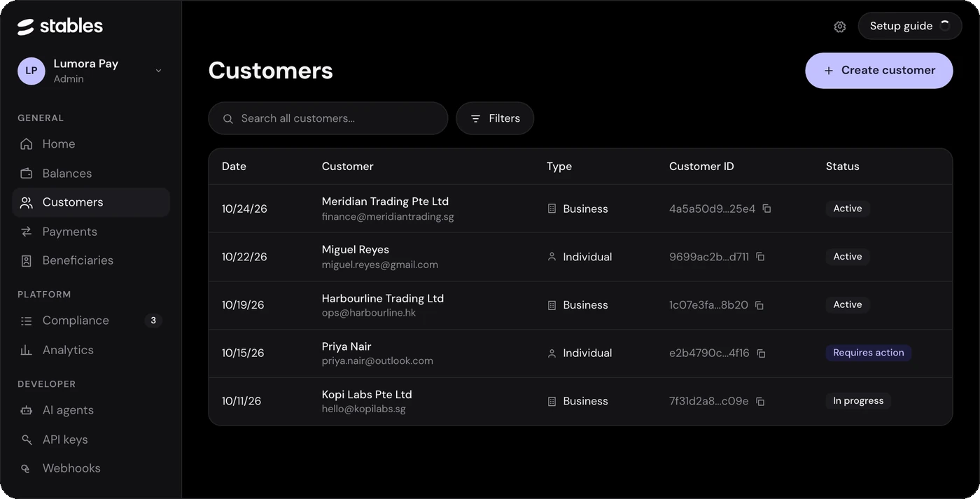The height and width of the screenshot is (499, 980).
Task: Click Requires action status badge
Action: [869, 353]
